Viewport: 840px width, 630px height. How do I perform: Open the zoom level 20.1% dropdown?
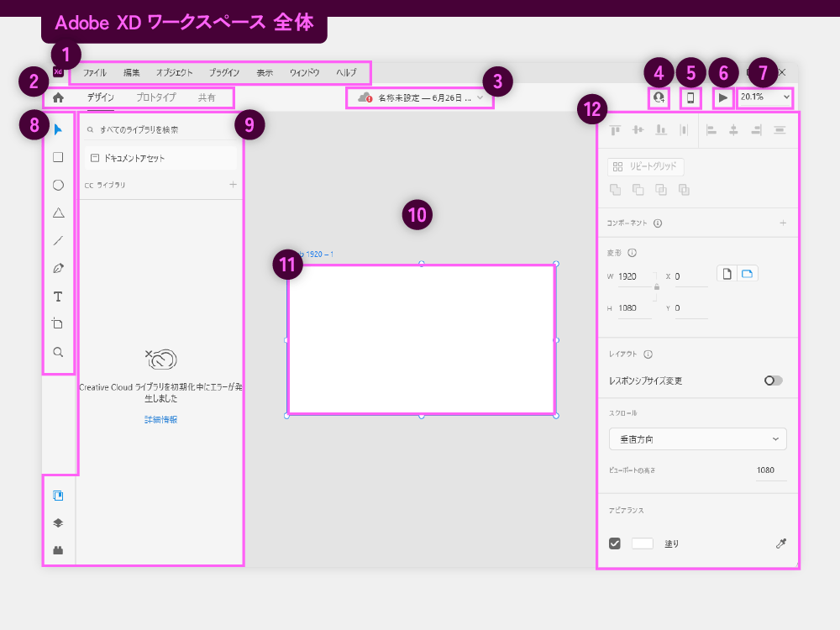pos(765,97)
